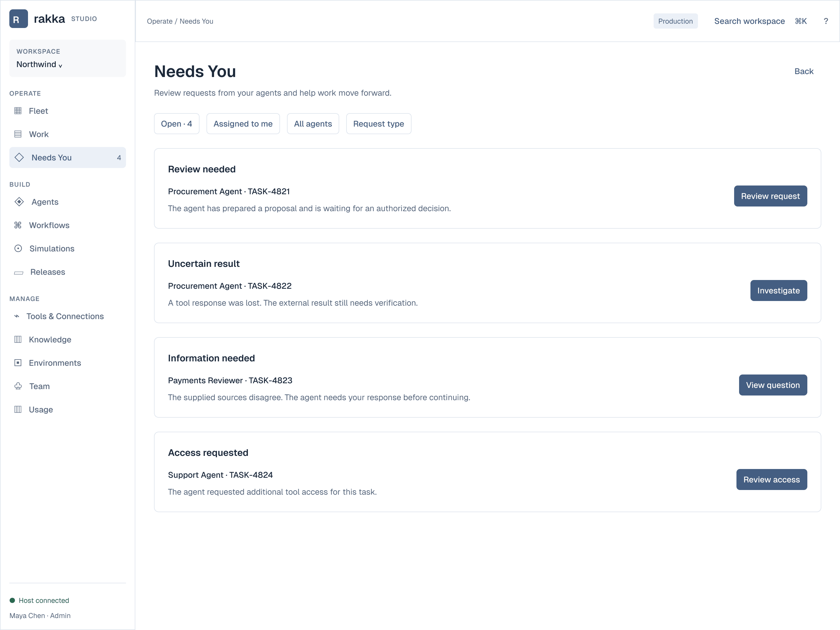Image resolution: width=840 pixels, height=630 pixels.
Task: Open the Fleet grid icon
Action: click(x=18, y=111)
